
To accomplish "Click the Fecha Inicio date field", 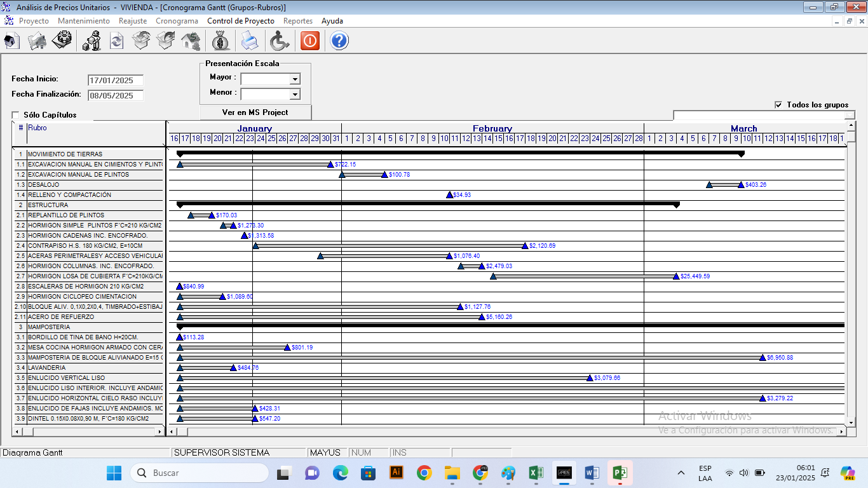I will point(116,81).
